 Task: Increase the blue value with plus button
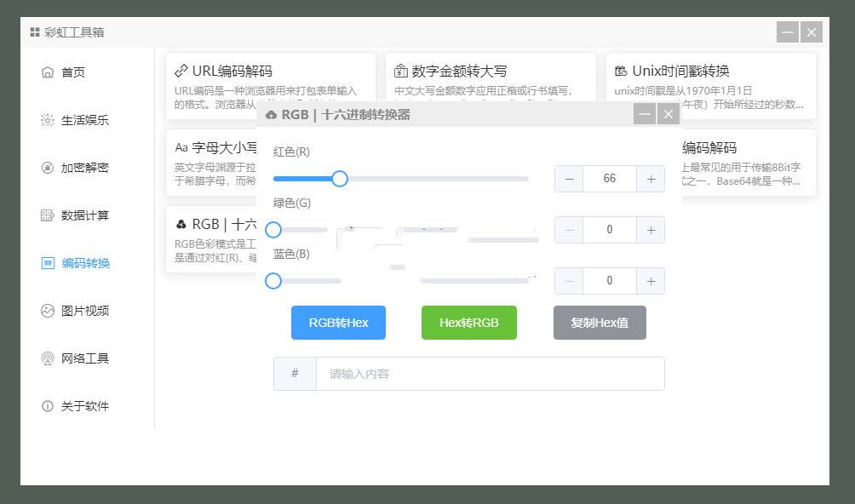pos(651,281)
